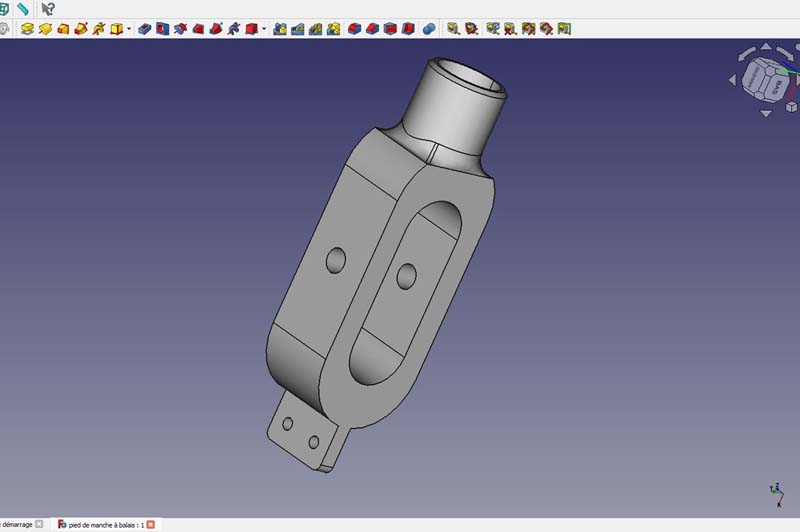Screen dimensions: 800x532
Task: Expand the subtractive primitive dropdown arrow
Action: (x=264, y=29)
